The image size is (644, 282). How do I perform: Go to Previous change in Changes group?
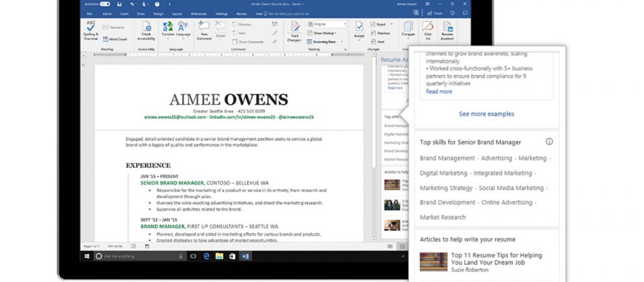click(x=380, y=33)
